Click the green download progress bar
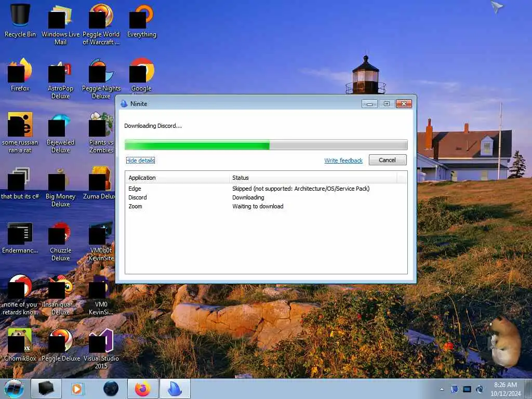Screen dimensions: 532x399 click(x=266, y=144)
